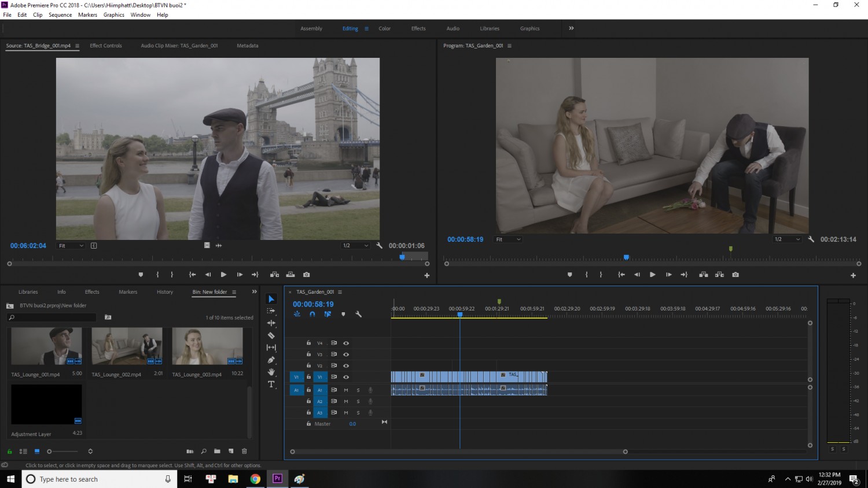868x488 pixels.
Task: Select the Ripple Edit tool
Action: (271, 323)
